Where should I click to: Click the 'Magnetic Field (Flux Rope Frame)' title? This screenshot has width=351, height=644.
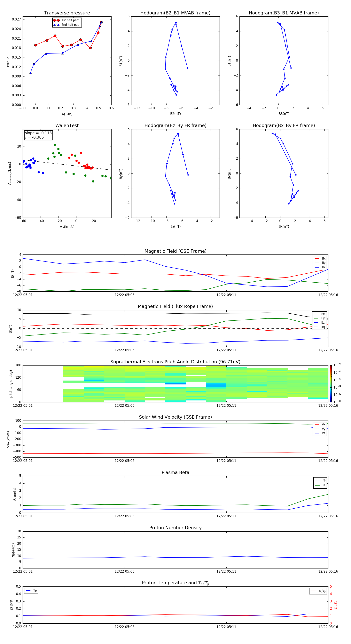coord(175,307)
